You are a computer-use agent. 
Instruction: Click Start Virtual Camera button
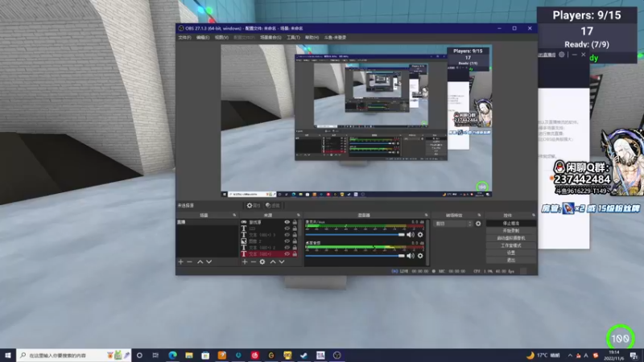click(x=511, y=238)
